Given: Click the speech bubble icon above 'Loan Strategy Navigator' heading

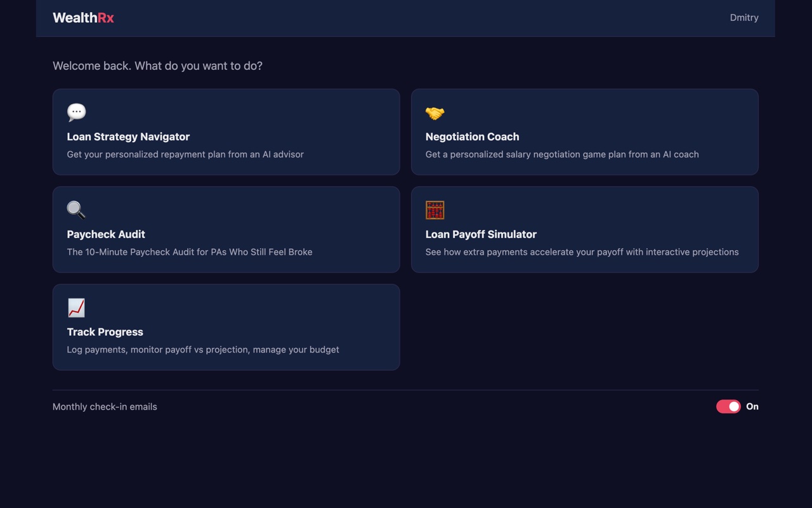Looking at the screenshot, I should (75, 112).
